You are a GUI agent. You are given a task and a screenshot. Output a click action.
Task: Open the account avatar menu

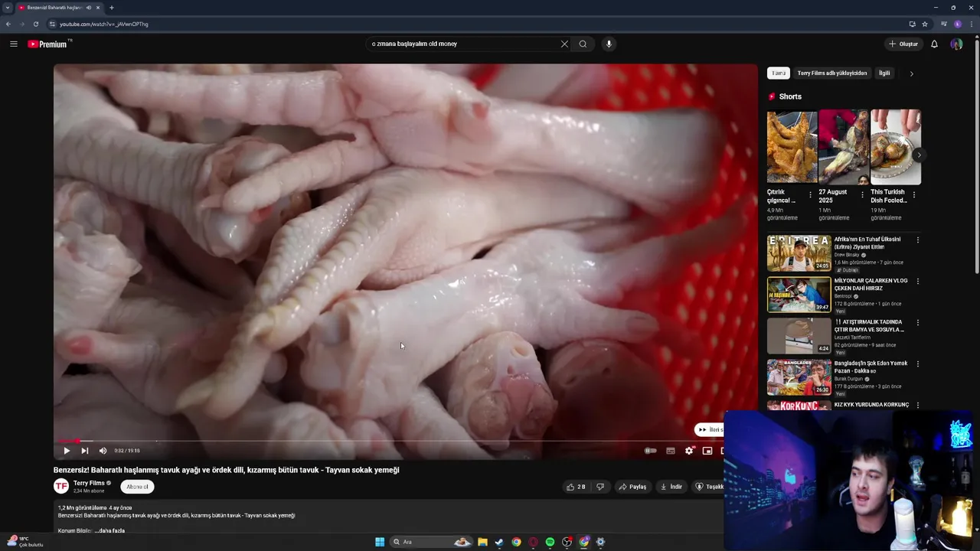pos(956,44)
